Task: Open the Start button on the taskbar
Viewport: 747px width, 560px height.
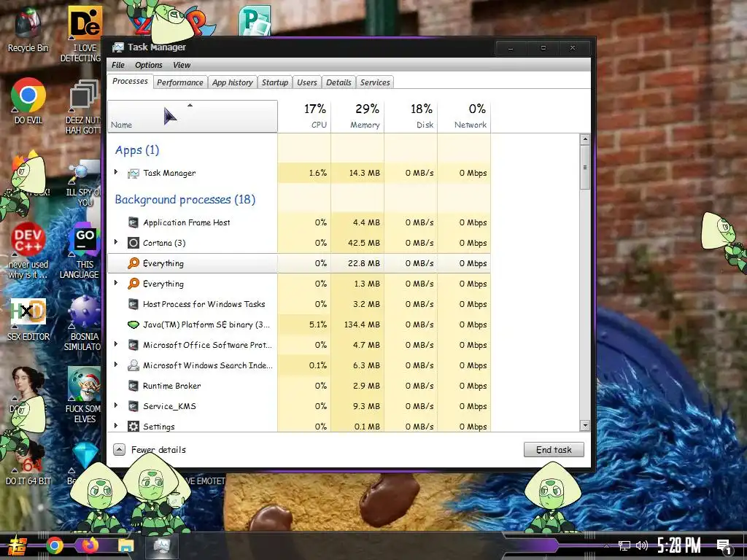Action: [x=16, y=545]
